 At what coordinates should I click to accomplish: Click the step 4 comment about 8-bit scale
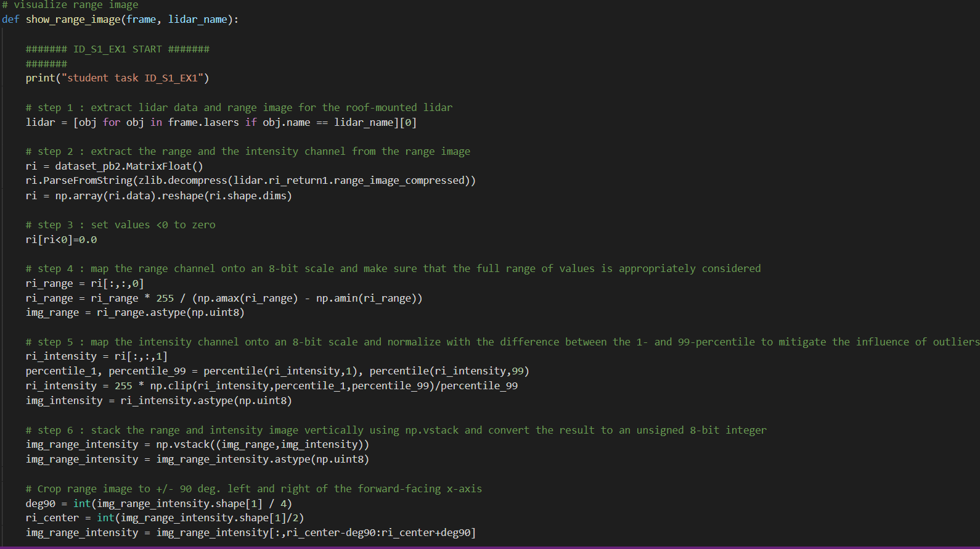(x=393, y=269)
